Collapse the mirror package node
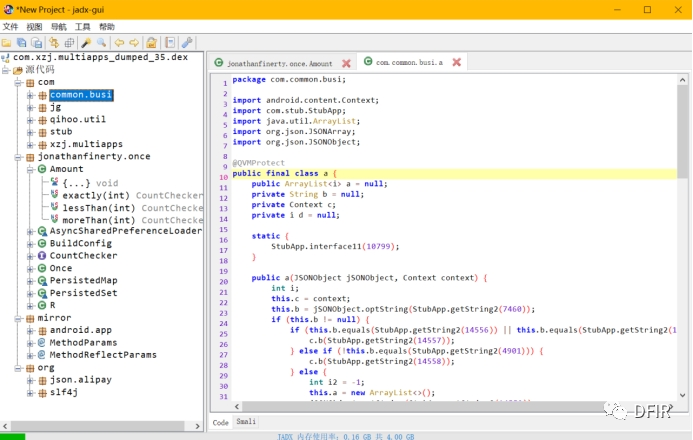This screenshot has width=693, height=440. (x=18, y=318)
